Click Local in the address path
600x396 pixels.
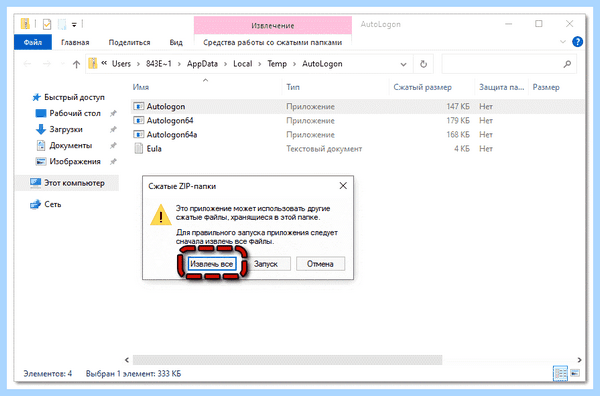pyautogui.click(x=243, y=64)
